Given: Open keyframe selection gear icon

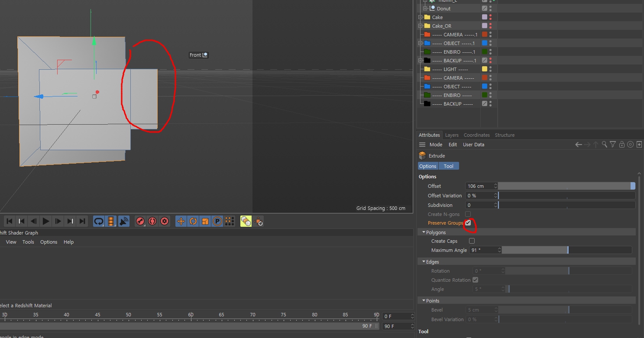Looking at the screenshot, I should click(x=164, y=222).
